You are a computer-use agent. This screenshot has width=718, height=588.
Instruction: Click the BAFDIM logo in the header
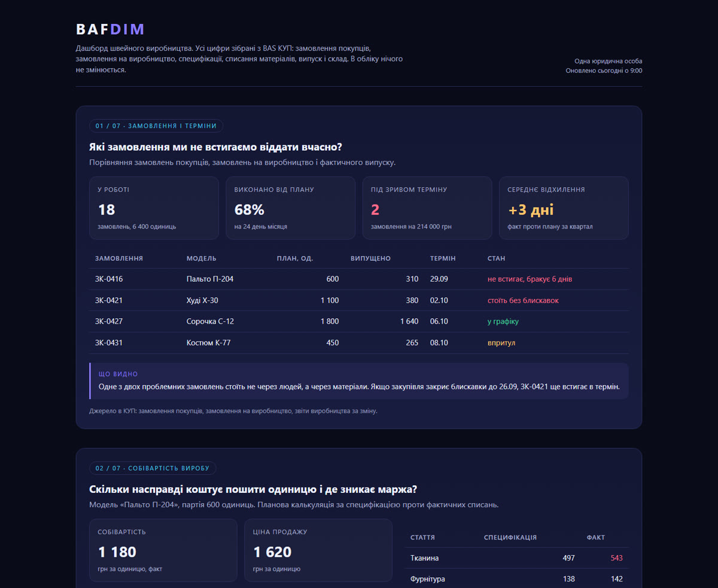point(111,29)
